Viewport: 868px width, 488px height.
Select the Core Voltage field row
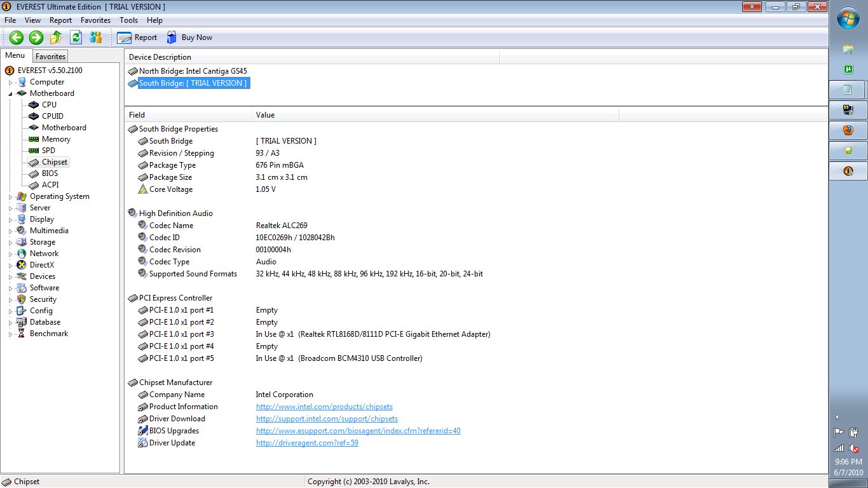pos(171,189)
